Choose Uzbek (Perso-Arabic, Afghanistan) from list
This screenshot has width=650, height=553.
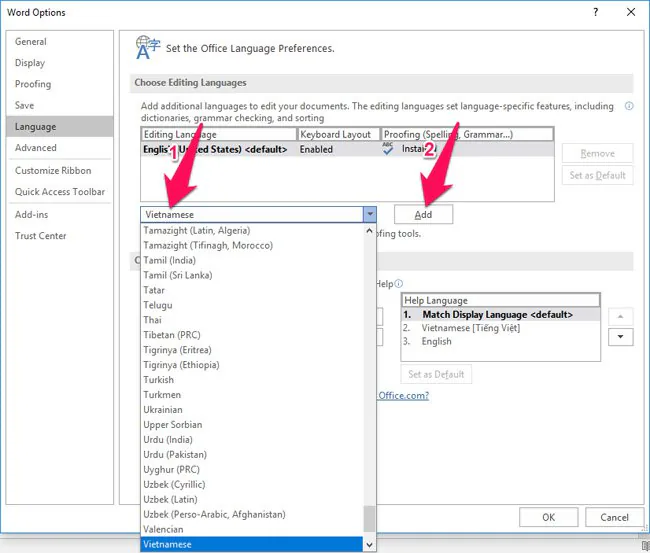[252, 514]
